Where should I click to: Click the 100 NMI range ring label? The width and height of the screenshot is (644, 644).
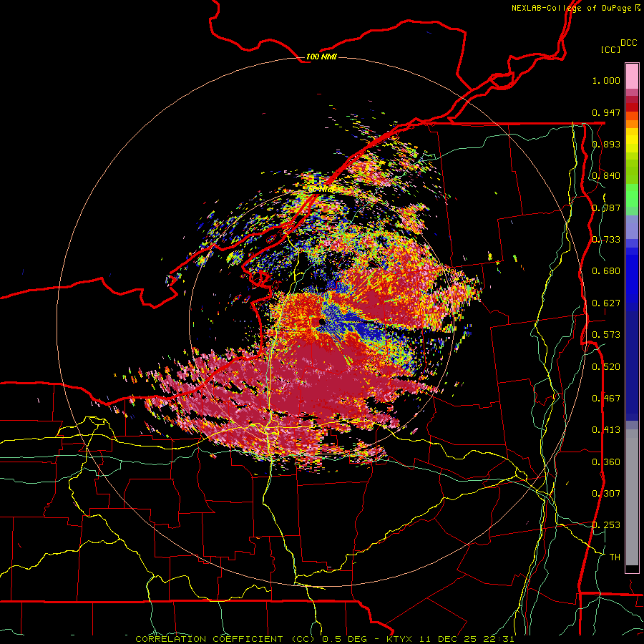[321, 57]
